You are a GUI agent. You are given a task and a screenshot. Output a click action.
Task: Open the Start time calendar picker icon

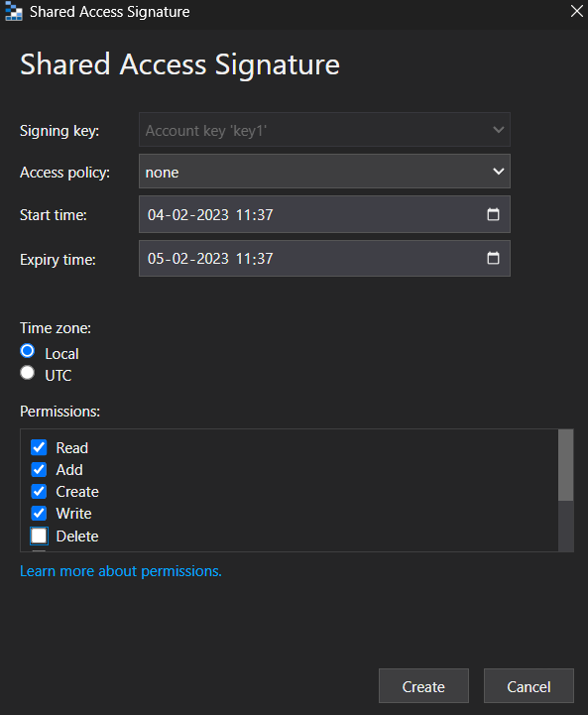point(493,214)
